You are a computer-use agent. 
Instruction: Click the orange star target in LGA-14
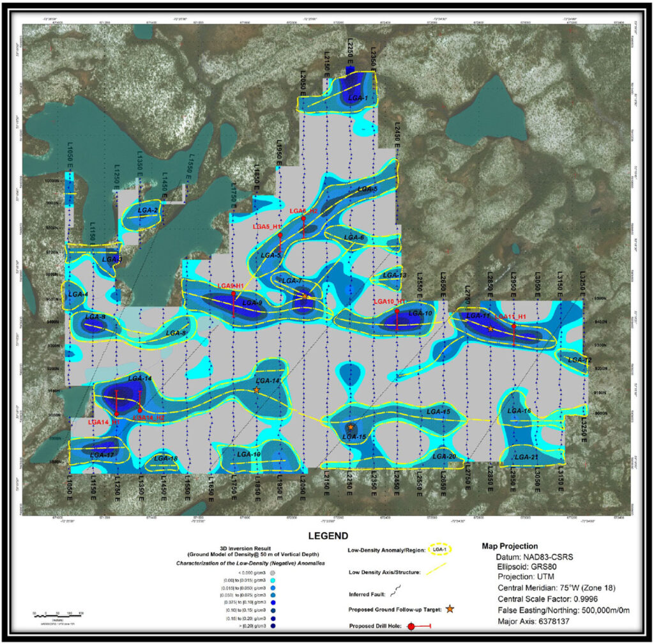[x=257, y=389]
